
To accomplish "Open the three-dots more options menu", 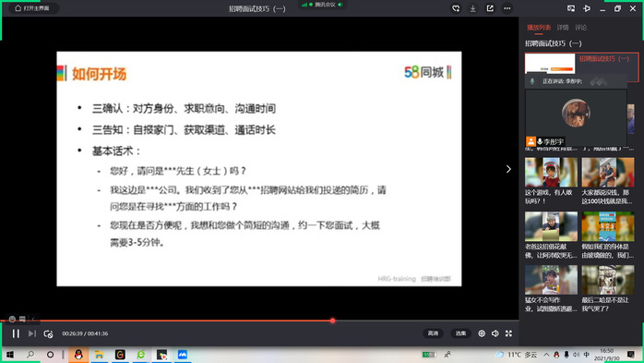I will 507,8.
